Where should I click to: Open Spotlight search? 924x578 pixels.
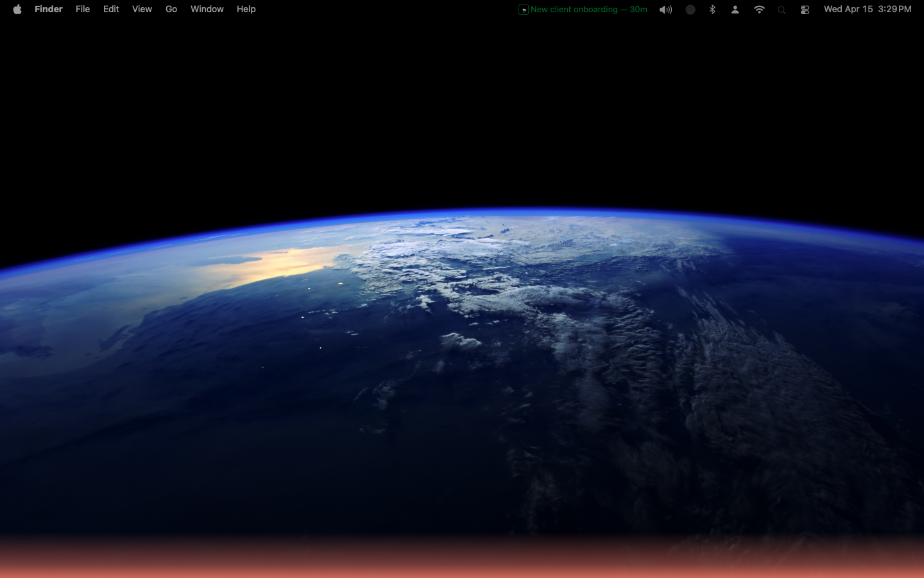point(782,10)
